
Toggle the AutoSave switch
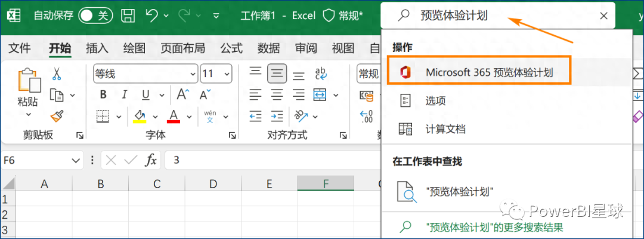95,16
